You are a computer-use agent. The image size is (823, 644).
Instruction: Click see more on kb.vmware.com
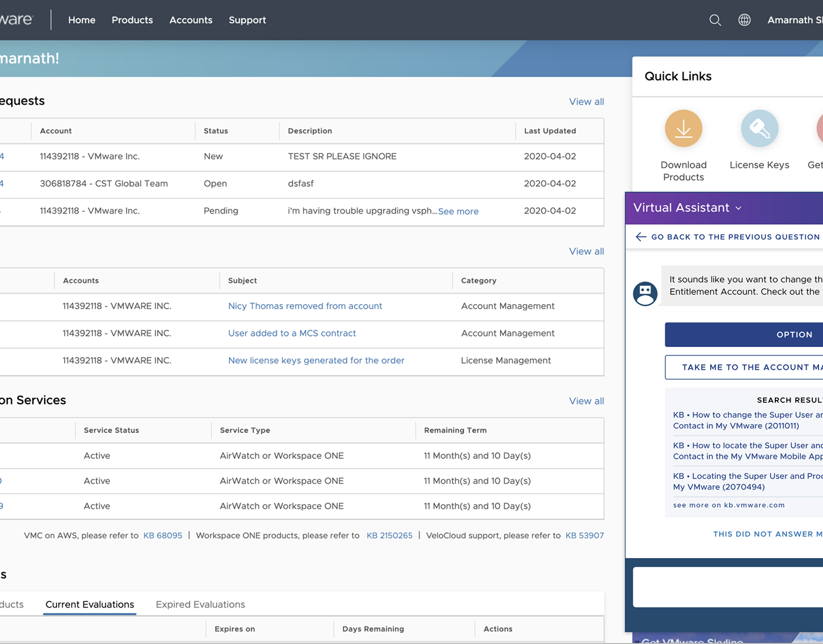pyautogui.click(x=728, y=505)
